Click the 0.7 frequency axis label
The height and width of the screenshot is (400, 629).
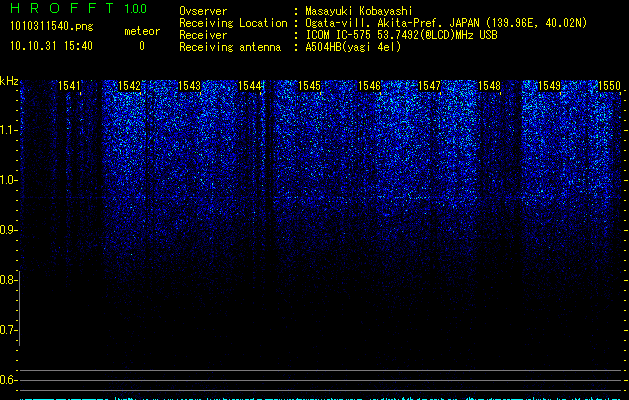coord(8,330)
